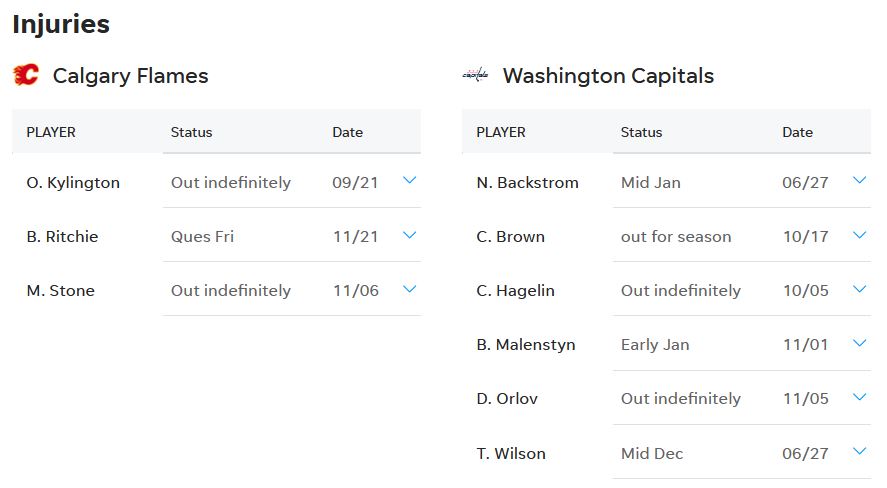The width and height of the screenshot is (887, 488).
Task: Expand B. Ritchie injury row chevron
Action: coord(409,235)
